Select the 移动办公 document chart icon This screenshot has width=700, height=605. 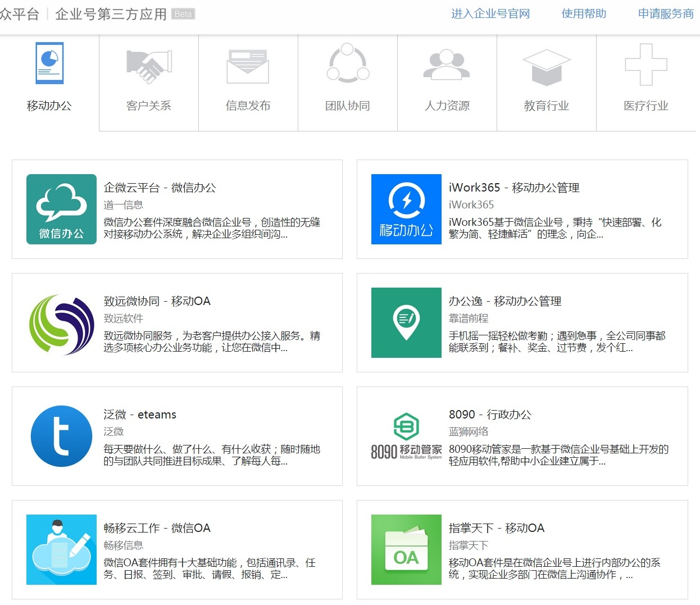pyautogui.click(x=49, y=63)
